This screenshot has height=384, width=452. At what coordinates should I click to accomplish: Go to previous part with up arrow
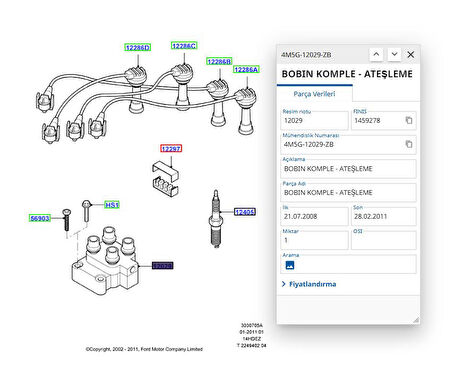376,54
